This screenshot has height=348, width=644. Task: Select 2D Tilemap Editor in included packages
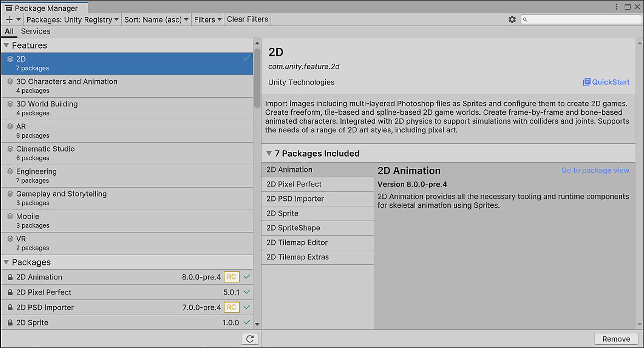pos(297,242)
